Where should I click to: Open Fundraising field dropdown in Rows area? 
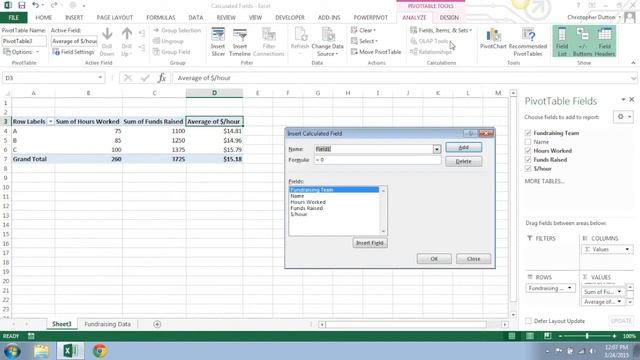tap(569, 288)
